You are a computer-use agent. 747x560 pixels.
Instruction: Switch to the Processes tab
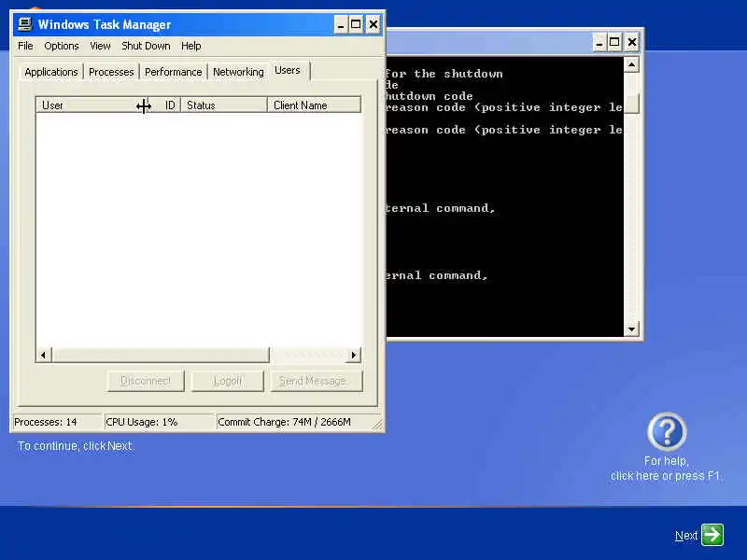[111, 72]
